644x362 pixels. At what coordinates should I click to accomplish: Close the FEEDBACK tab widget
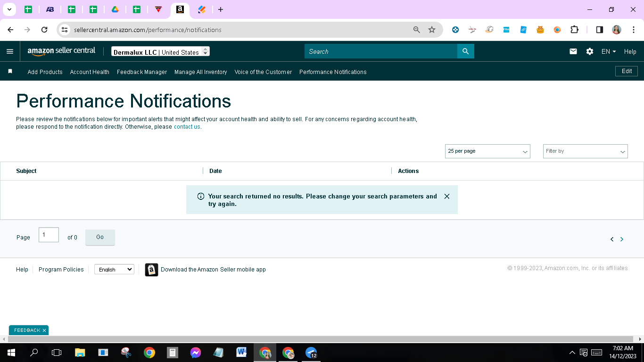click(44, 330)
